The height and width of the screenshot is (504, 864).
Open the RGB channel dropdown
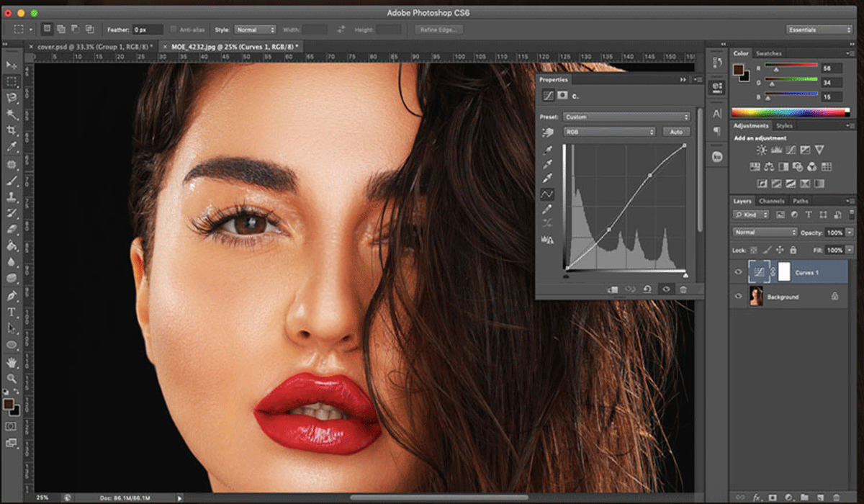[608, 132]
